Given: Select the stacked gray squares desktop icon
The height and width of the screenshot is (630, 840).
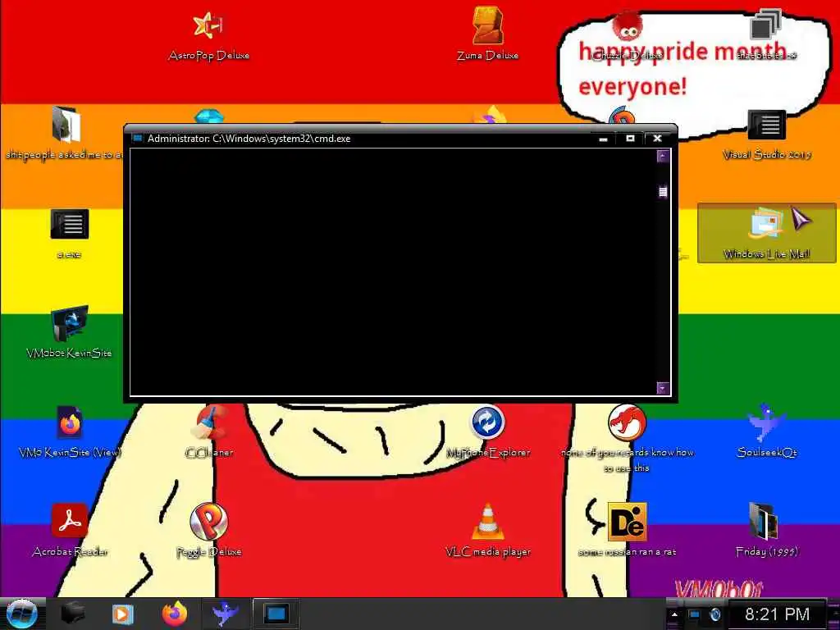Looking at the screenshot, I should click(766, 33).
